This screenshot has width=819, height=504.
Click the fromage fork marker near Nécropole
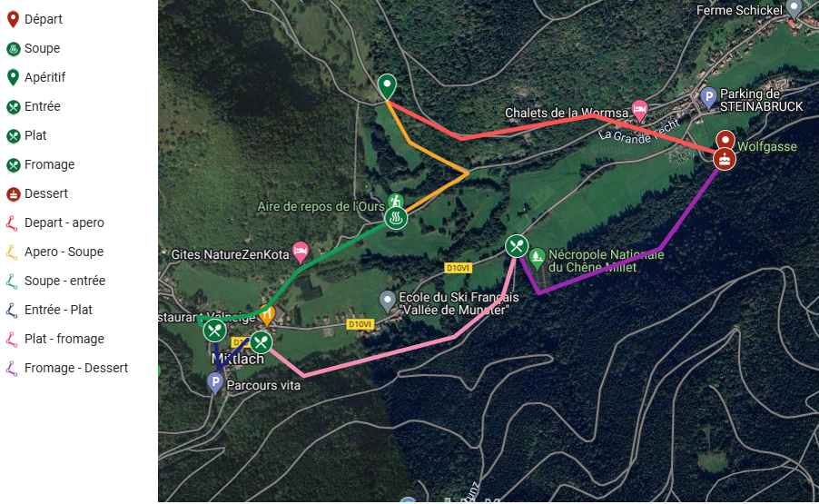(517, 246)
